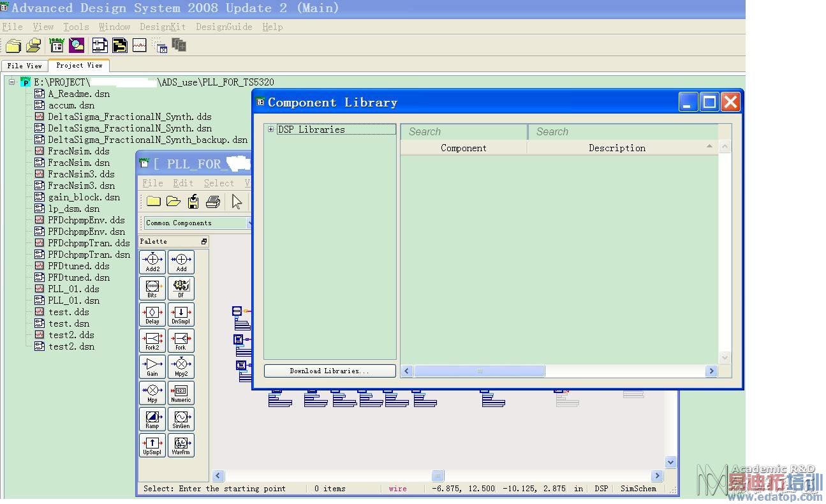
Task: Collapse the E:\PROJECT project tree root
Action: tap(12, 82)
